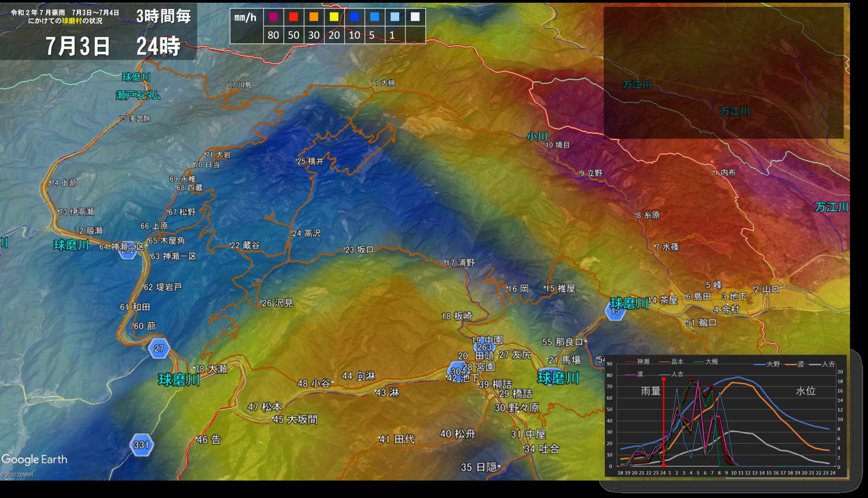
Task: Select the pale blue 1 mm/h swatch
Action: click(x=395, y=17)
